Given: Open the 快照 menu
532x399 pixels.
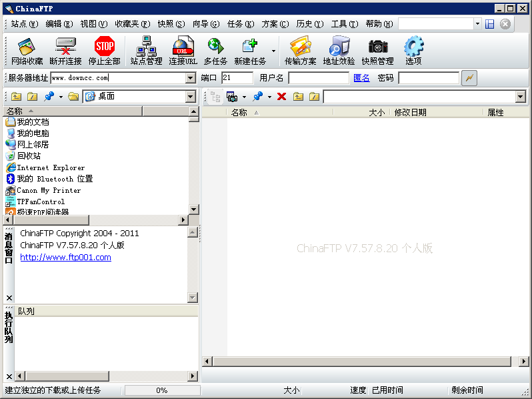Looking at the screenshot, I should point(171,24).
